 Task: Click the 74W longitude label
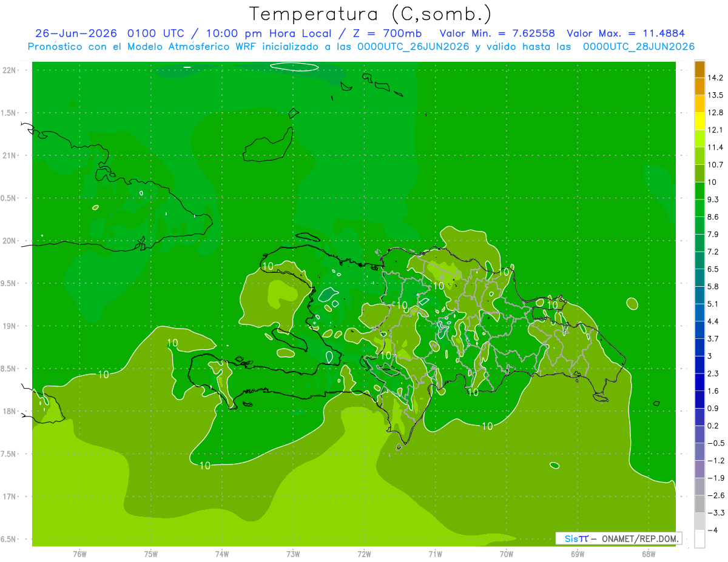[222, 554]
